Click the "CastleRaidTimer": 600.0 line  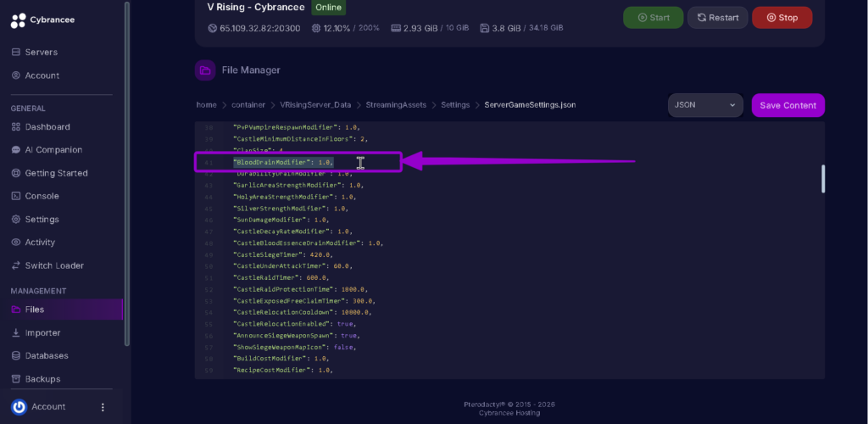click(281, 278)
